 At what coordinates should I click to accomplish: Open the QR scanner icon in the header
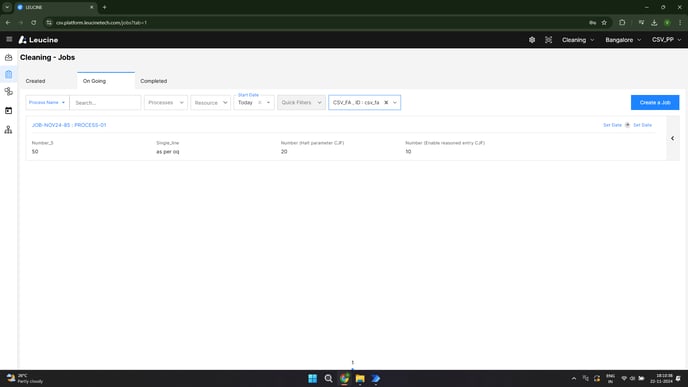[548, 40]
